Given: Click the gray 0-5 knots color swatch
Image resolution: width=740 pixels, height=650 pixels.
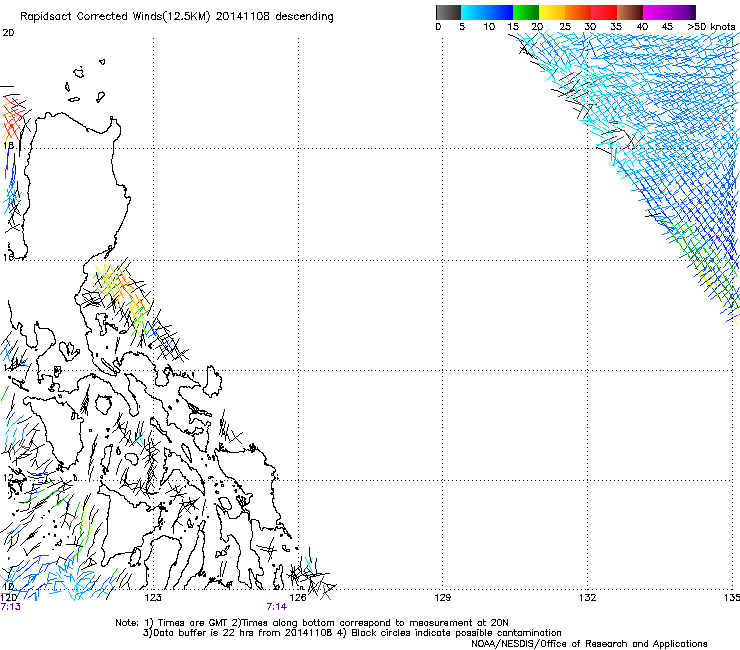Looking at the screenshot, I should click(x=448, y=12).
